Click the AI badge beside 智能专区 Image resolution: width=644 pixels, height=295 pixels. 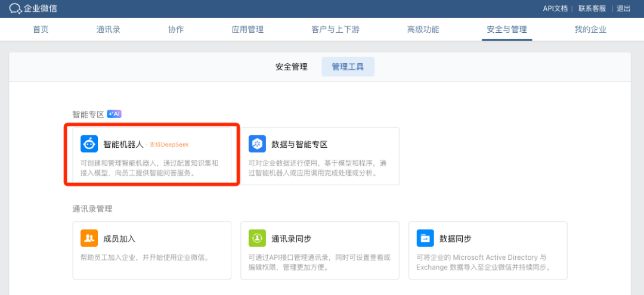click(x=114, y=114)
